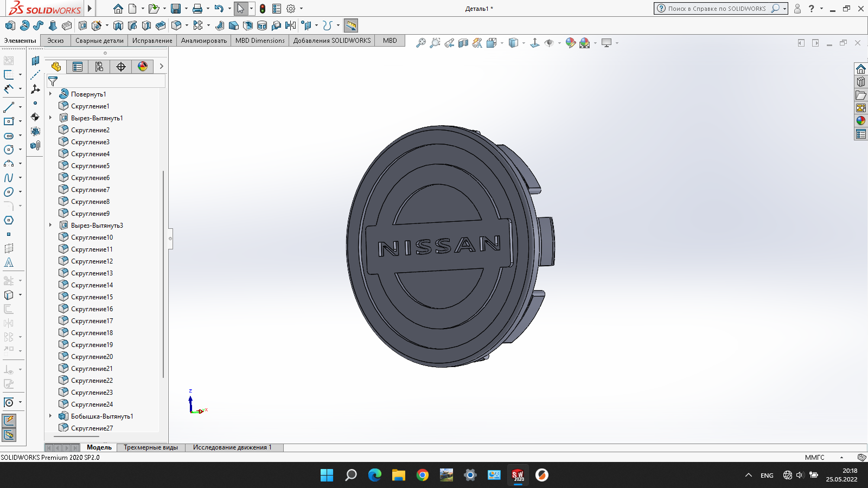Open the Windows Start menu
The height and width of the screenshot is (488, 868).
tap(327, 475)
